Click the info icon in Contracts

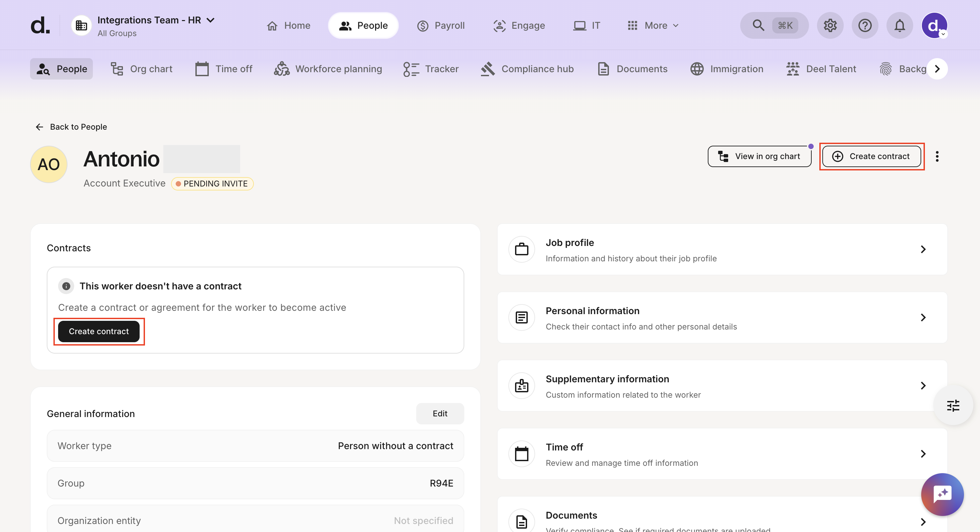66,286
